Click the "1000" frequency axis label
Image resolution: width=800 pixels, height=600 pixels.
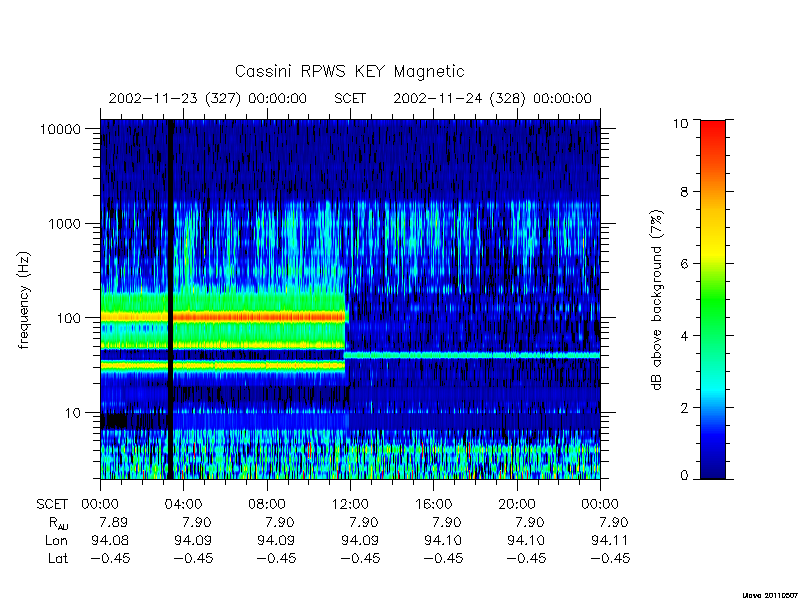(x=64, y=223)
